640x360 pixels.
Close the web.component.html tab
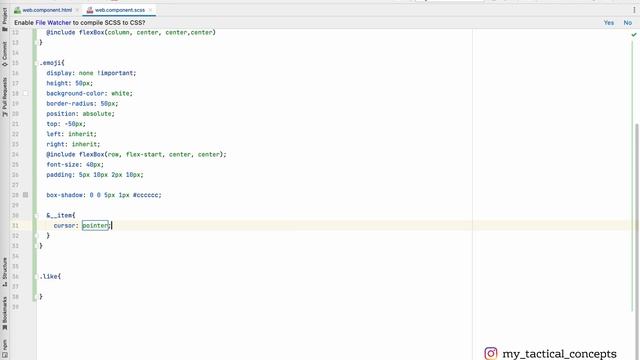pos(77,10)
